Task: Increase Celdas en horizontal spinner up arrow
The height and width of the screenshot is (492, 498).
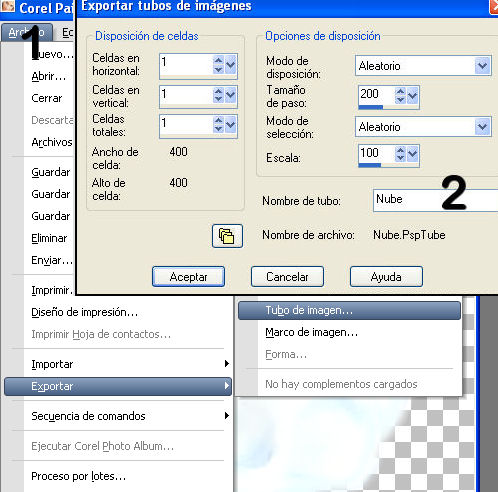Action: click(x=218, y=60)
